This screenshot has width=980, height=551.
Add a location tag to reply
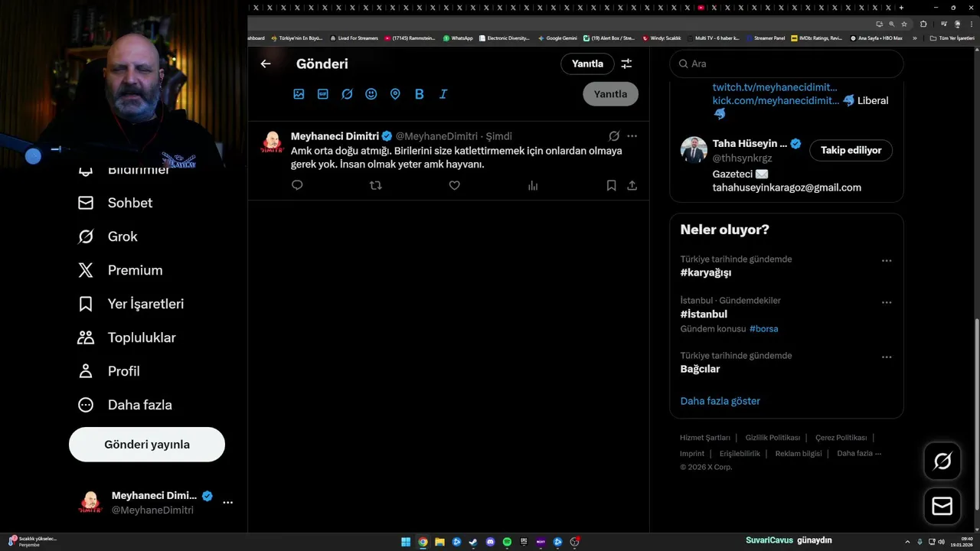point(395,94)
